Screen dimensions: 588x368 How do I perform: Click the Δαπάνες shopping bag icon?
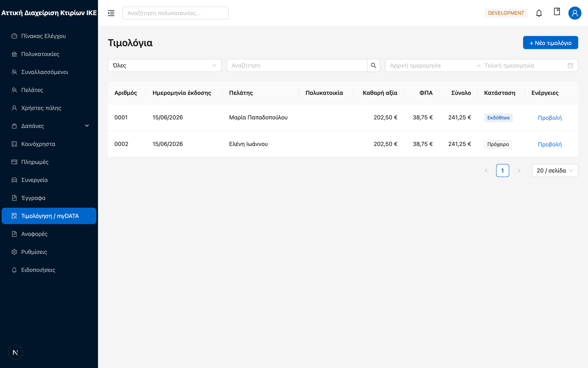coord(14,126)
